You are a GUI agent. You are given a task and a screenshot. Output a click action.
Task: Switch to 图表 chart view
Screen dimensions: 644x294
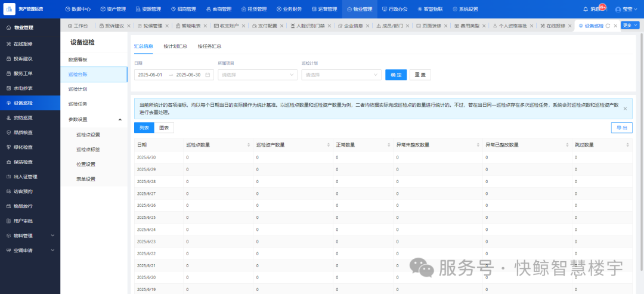(165, 128)
